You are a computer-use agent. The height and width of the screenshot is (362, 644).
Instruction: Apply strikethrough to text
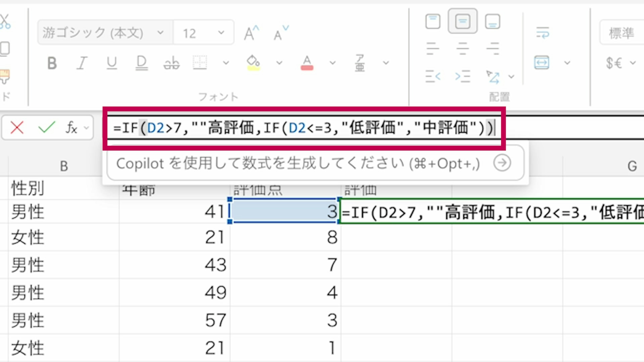click(172, 63)
